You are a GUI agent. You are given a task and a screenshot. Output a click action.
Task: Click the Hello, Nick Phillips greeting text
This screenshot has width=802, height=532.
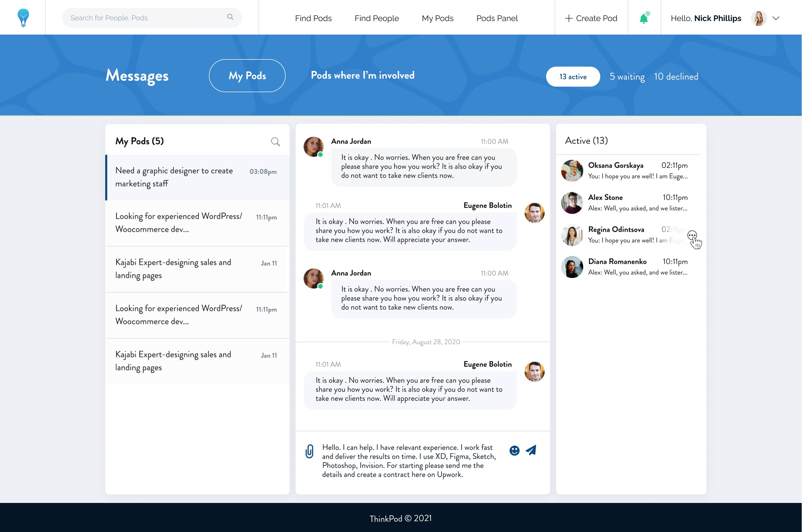click(706, 18)
